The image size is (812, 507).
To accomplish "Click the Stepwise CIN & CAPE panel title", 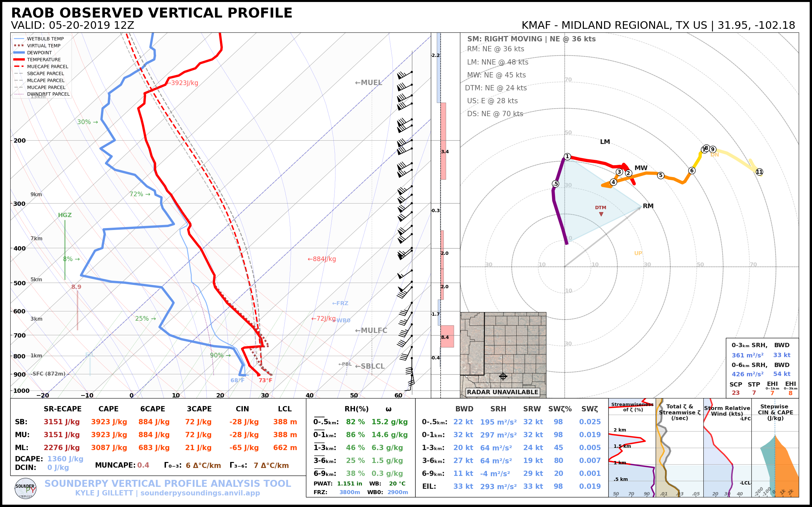I will 775,412.
